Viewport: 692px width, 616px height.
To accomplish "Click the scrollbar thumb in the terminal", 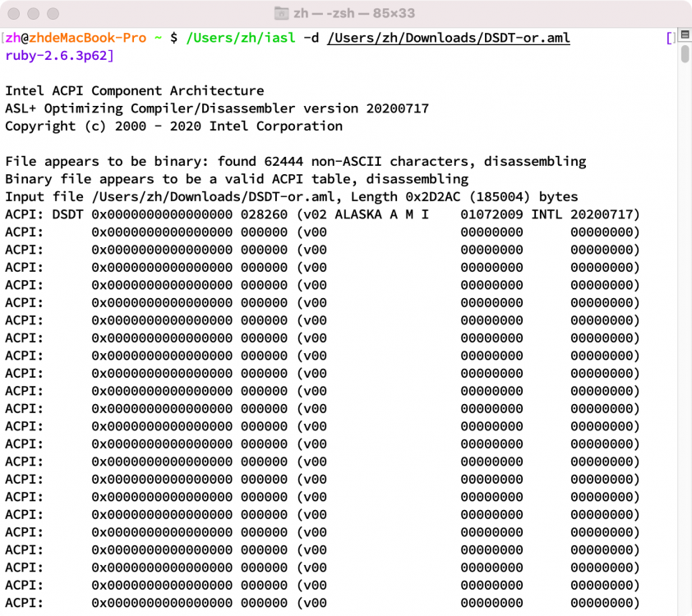I will (685, 53).
